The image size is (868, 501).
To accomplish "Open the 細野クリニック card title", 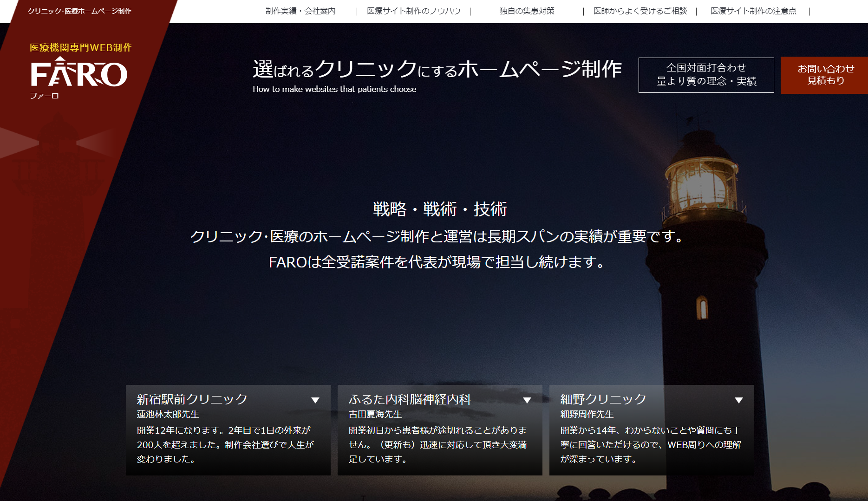I will 603,399.
